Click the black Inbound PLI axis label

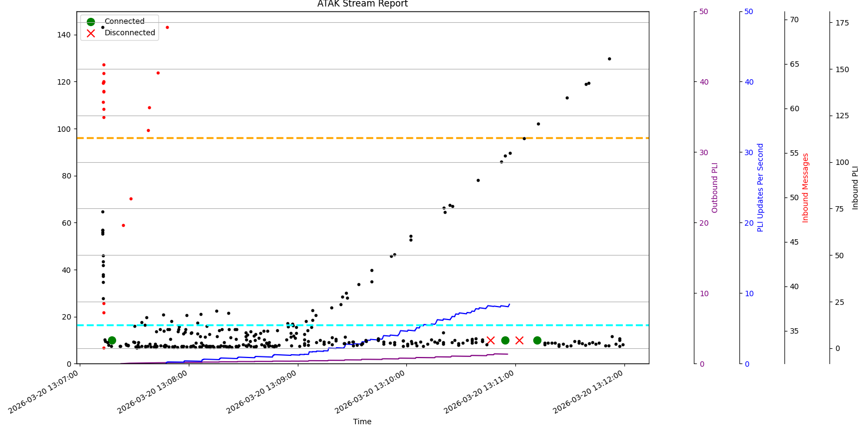(855, 188)
